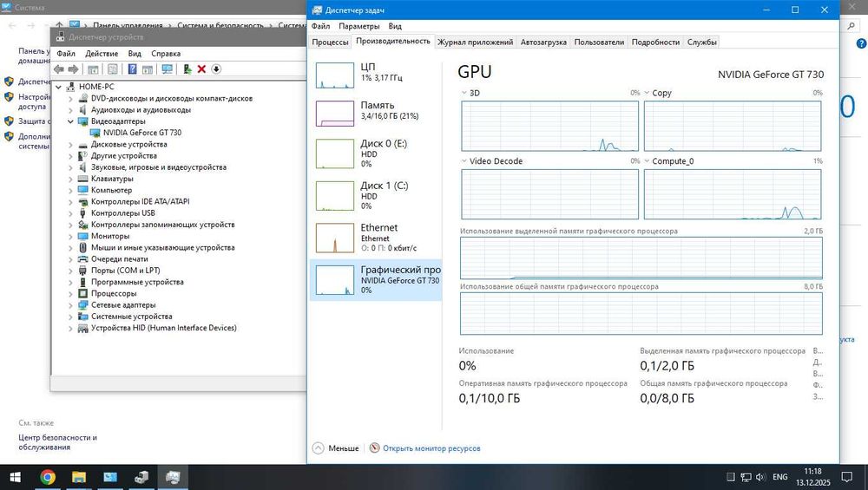The height and width of the screenshot is (490, 868).
Task: Open the Compute_0 graph dropdown
Action: point(647,161)
